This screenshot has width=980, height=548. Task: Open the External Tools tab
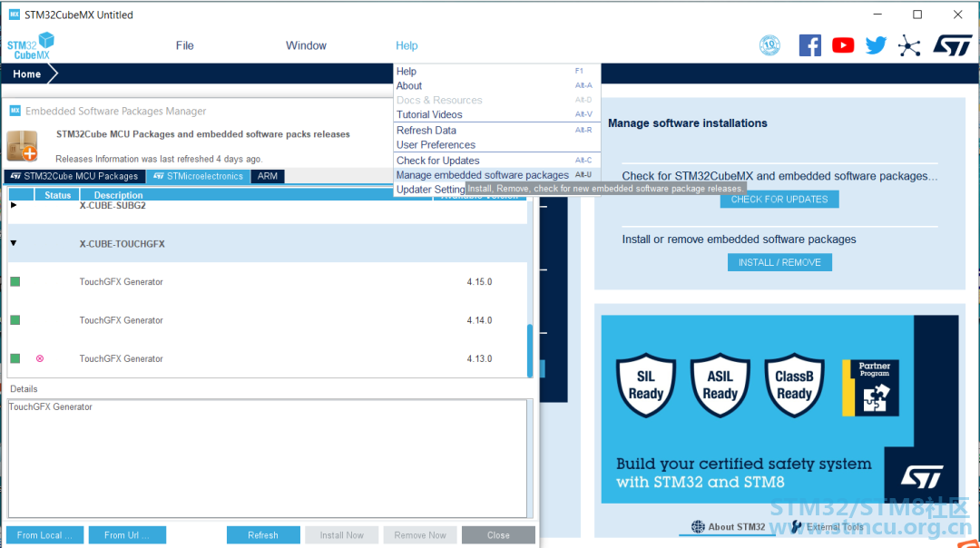pos(828,527)
